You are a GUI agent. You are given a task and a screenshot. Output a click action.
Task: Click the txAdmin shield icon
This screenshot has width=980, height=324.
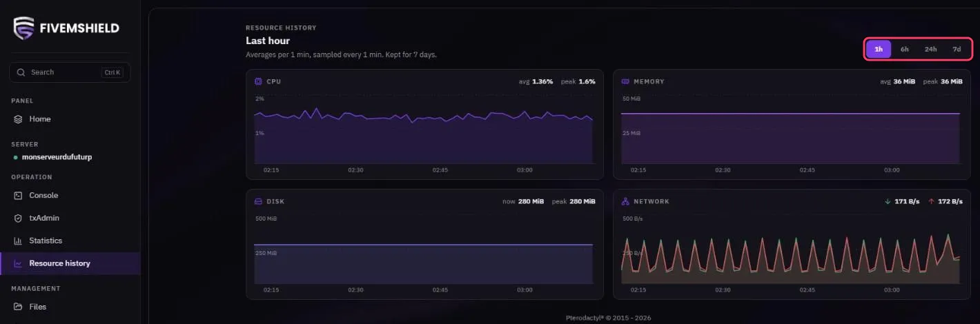(19, 218)
